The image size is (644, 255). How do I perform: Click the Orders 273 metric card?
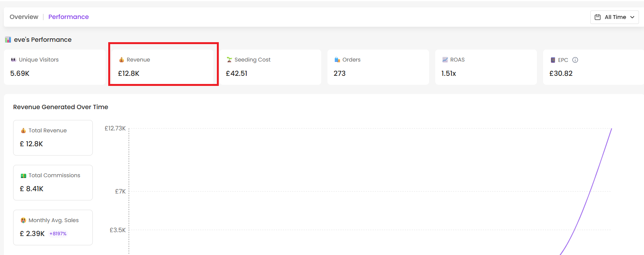pyautogui.click(x=378, y=67)
